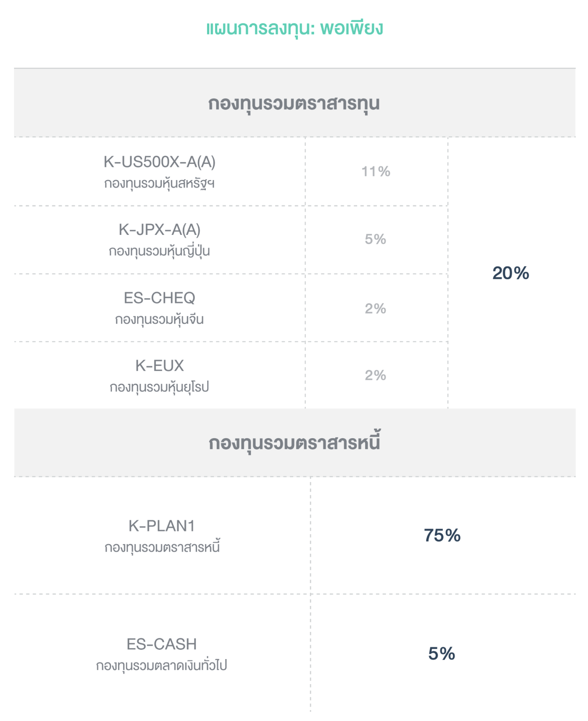The height and width of the screenshot is (721, 588).
Task: Select the 5% allocation for K-JPX-A(A)
Action: [x=376, y=239]
